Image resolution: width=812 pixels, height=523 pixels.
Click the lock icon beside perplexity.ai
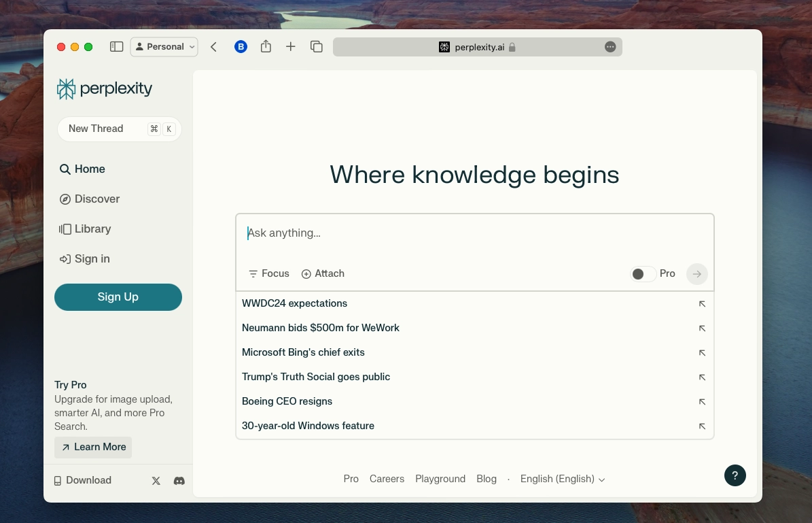pyautogui.click(x=512, y=47)
